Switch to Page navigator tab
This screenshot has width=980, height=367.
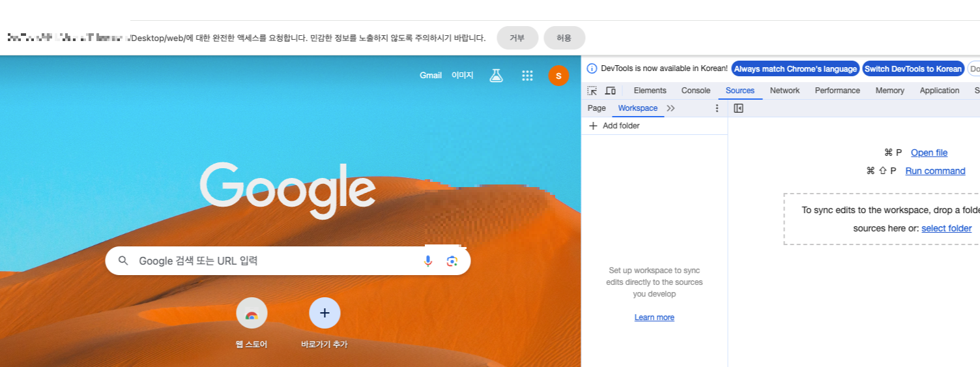(596, 108)
